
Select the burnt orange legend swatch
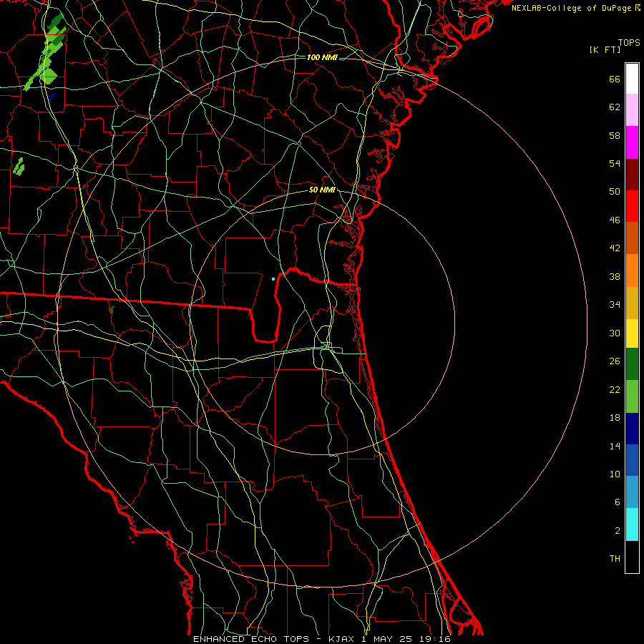point(632,238)
